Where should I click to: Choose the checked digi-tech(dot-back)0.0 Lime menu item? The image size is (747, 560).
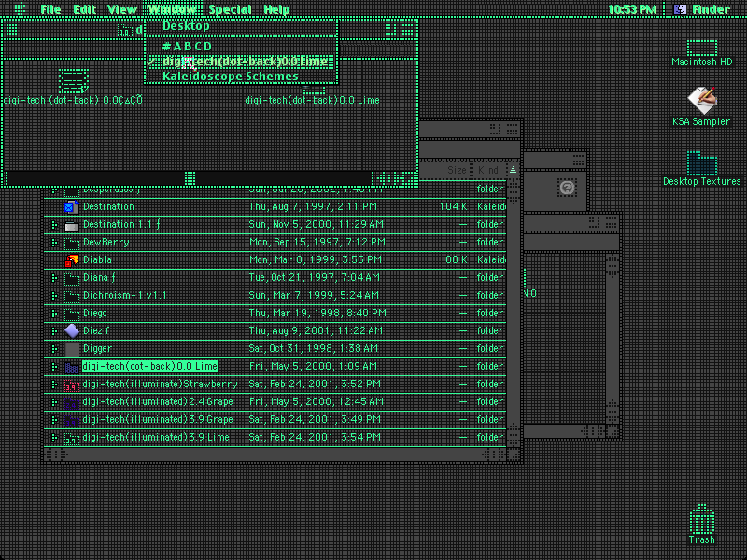coord(241,62)
